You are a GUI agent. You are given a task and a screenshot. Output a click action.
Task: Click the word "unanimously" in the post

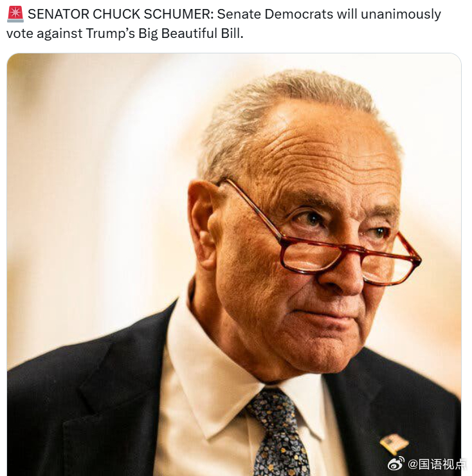(x=401, y=14)
